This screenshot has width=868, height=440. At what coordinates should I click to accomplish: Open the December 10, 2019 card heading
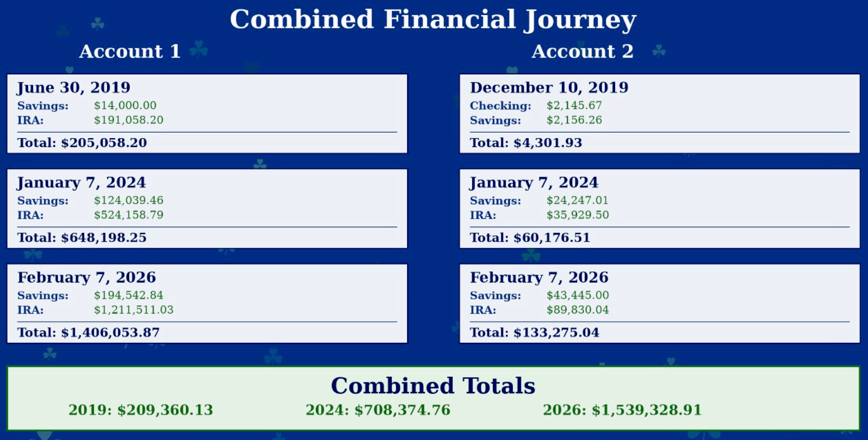(549, 87)
